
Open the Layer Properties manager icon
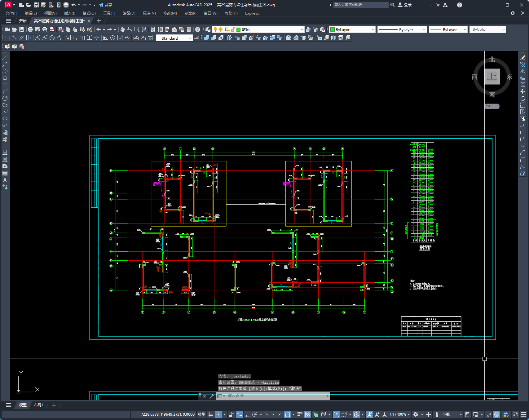click(208, 29)
